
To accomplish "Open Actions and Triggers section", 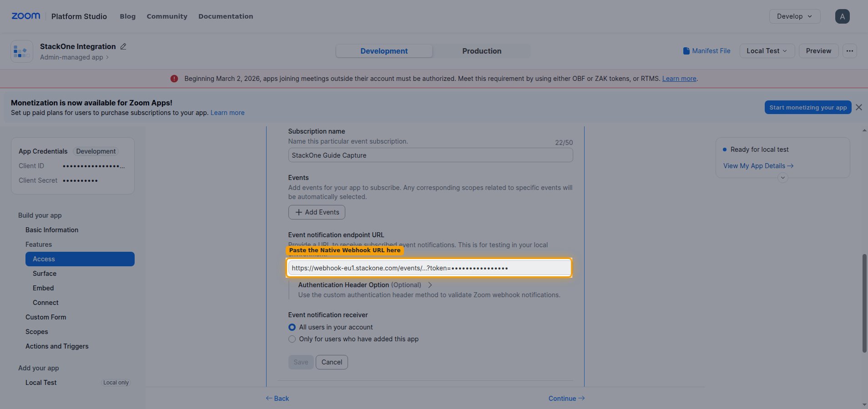I will (57, 346).
